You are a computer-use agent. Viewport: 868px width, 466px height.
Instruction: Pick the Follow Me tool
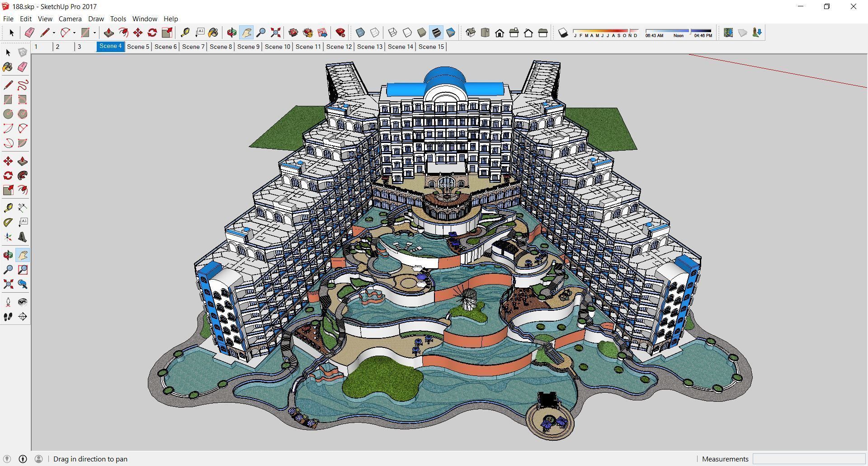click(x=23, y=176)
